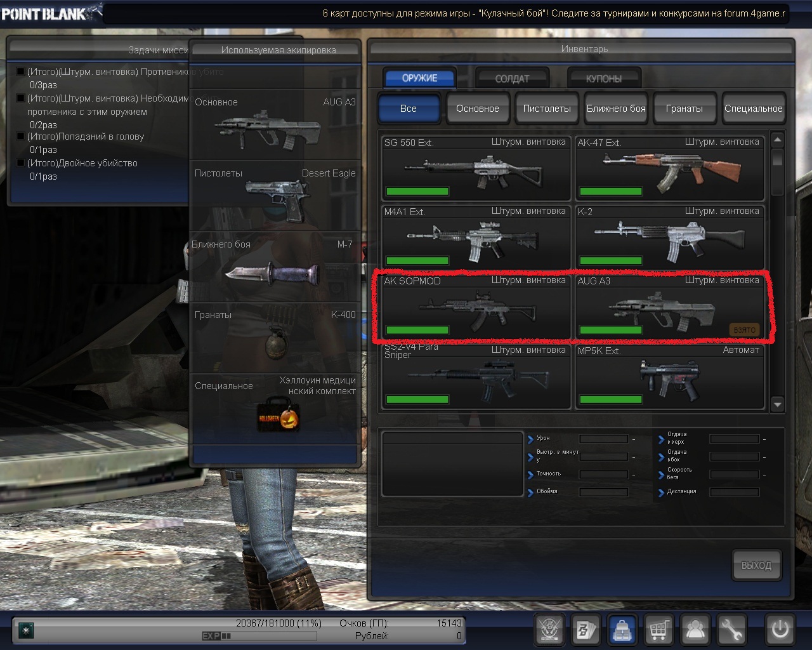Open the community friends icon
The height and width of the screenshot is (650, 812).
[695, 630]
